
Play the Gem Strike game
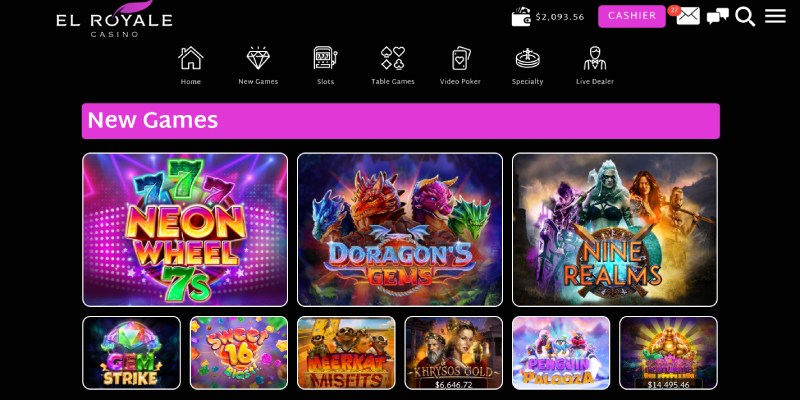(x=131, y=353)
